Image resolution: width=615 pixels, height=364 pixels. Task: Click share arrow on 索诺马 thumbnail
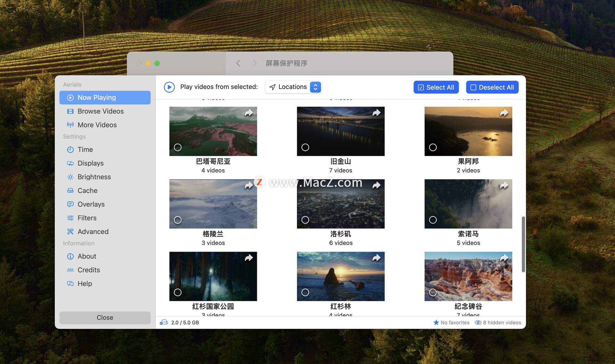[x=504, y=185]
